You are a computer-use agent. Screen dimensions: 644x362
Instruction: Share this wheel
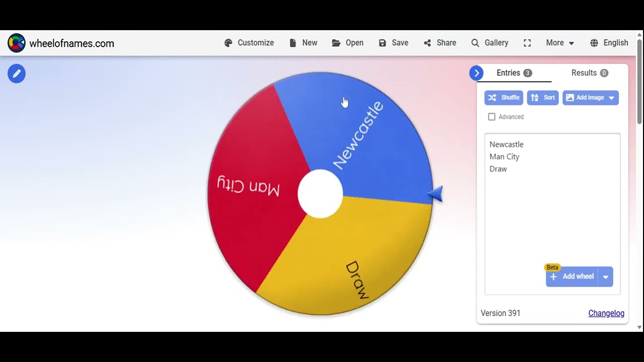[440, 43]
